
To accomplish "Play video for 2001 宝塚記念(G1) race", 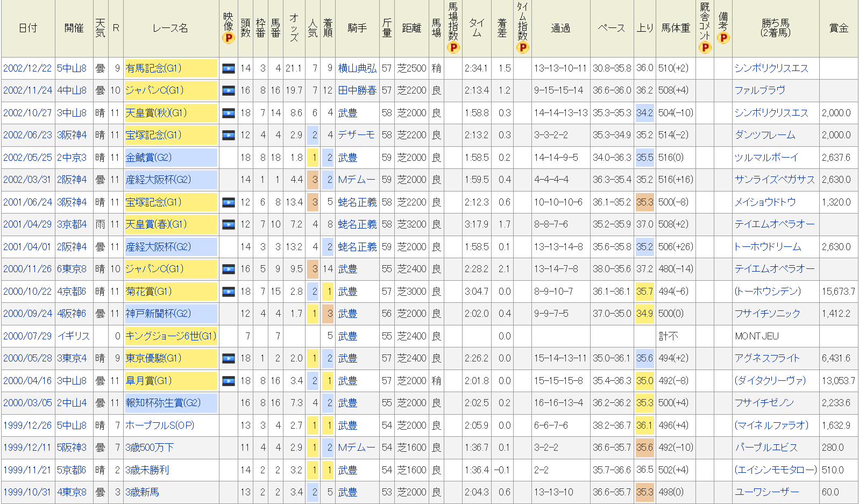I will coord(228,202).
